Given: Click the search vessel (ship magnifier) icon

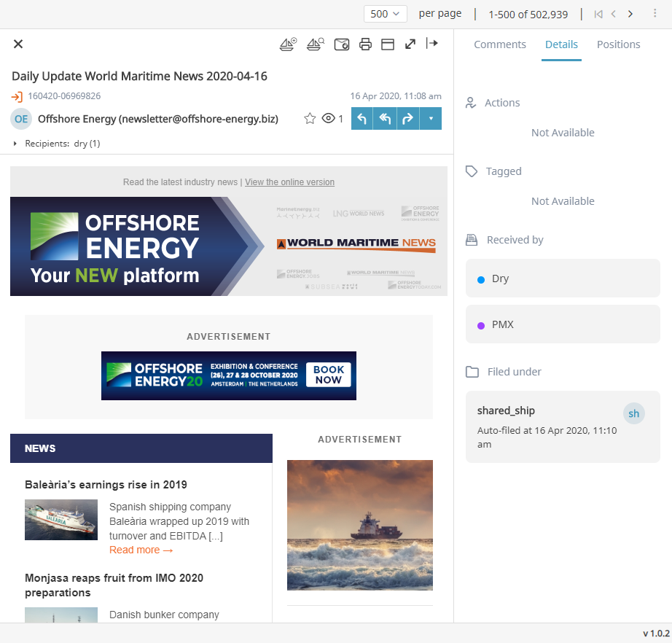Looking at the screenshot, I should [x=316, y=44].
